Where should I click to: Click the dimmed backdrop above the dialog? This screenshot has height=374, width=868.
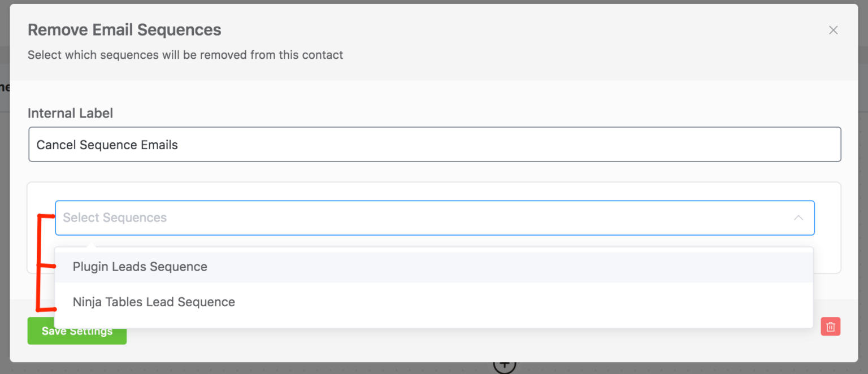434,2
